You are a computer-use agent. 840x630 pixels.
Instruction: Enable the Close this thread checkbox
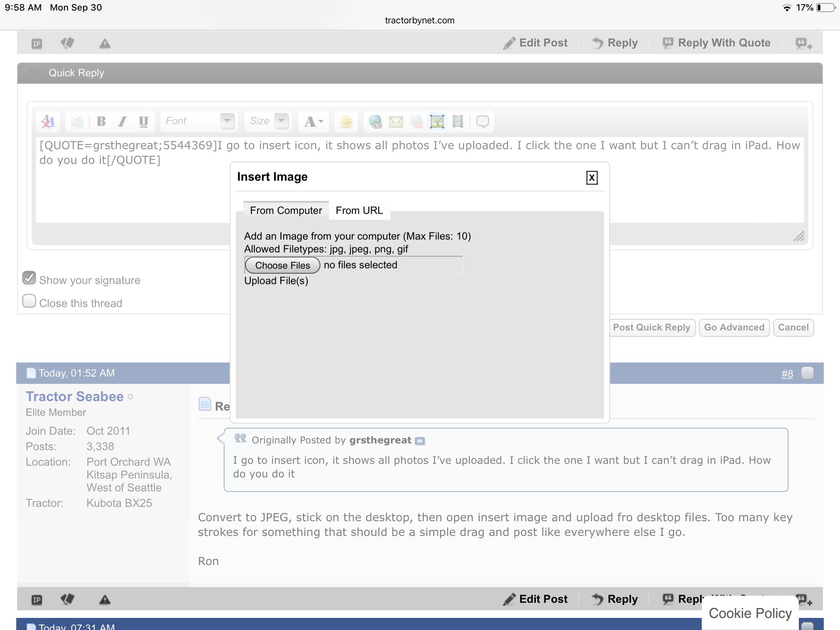click(x=29, y=301)
